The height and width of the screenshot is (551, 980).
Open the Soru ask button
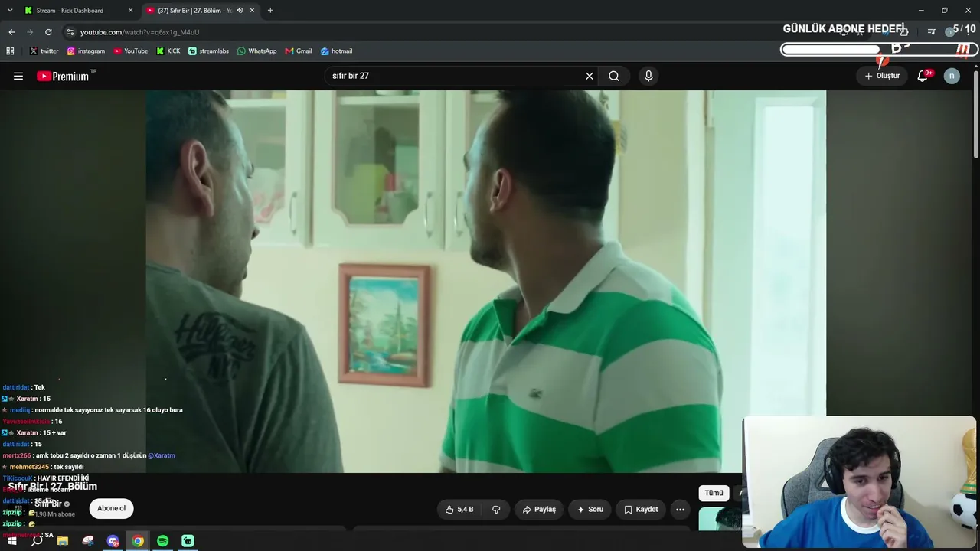click(x=590, y=509)
